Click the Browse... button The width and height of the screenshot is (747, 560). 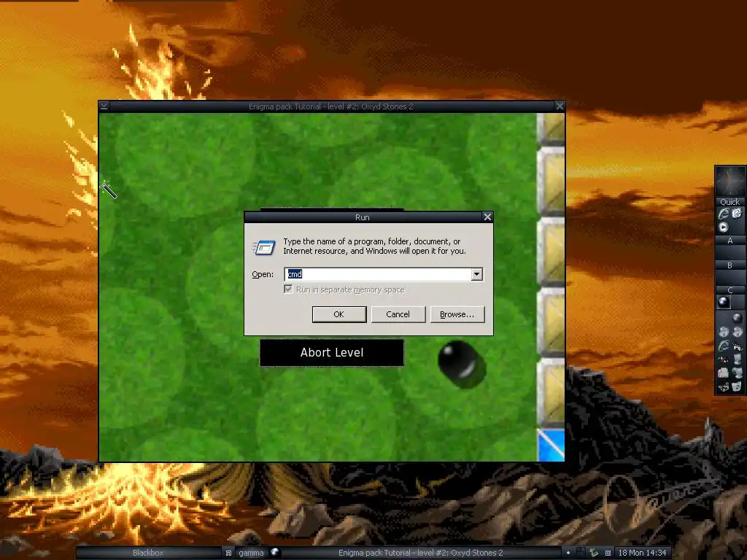457,314
